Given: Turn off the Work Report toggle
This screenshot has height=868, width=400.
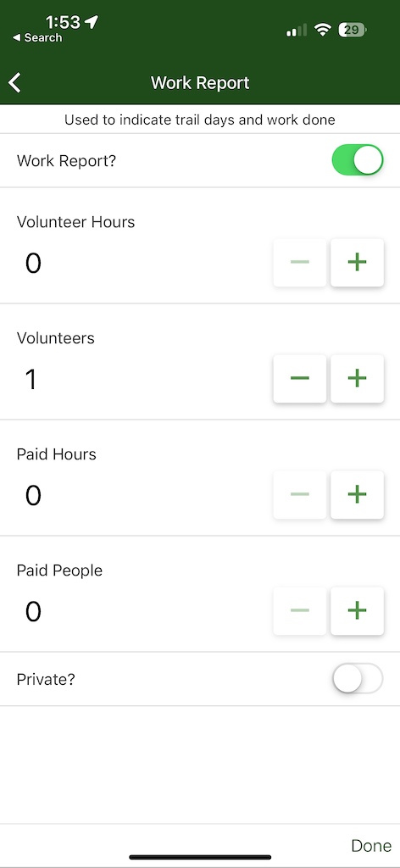Looking at the screenshot, I should [x=358, y=160].
